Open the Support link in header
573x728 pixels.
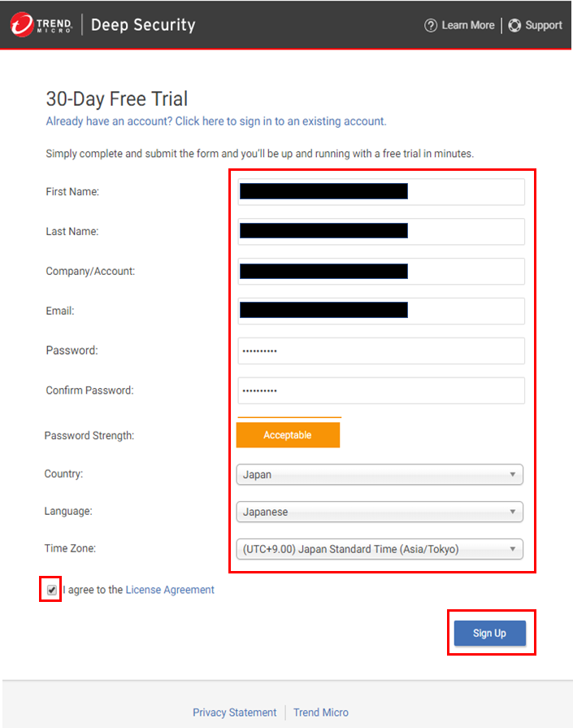point(543,25)
